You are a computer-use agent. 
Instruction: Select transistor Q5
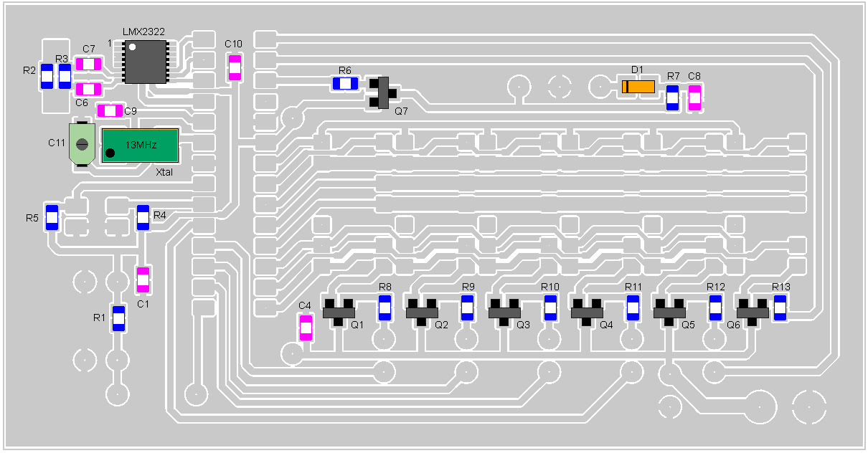point(669,313)
